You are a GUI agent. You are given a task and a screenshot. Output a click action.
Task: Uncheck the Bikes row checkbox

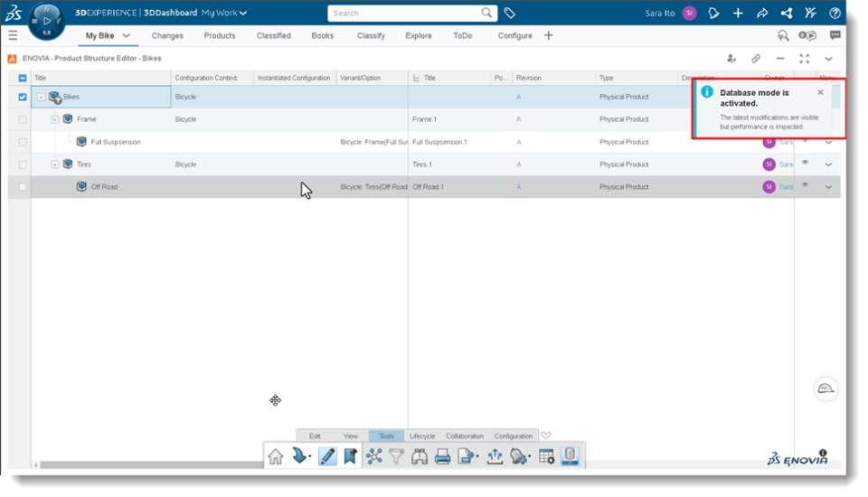22,97
